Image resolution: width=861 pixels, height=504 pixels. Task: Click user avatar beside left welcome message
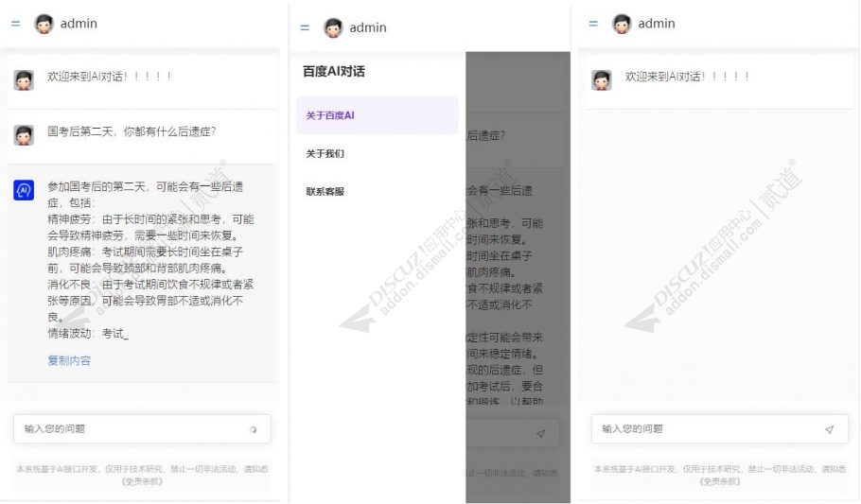coord(24,80)
